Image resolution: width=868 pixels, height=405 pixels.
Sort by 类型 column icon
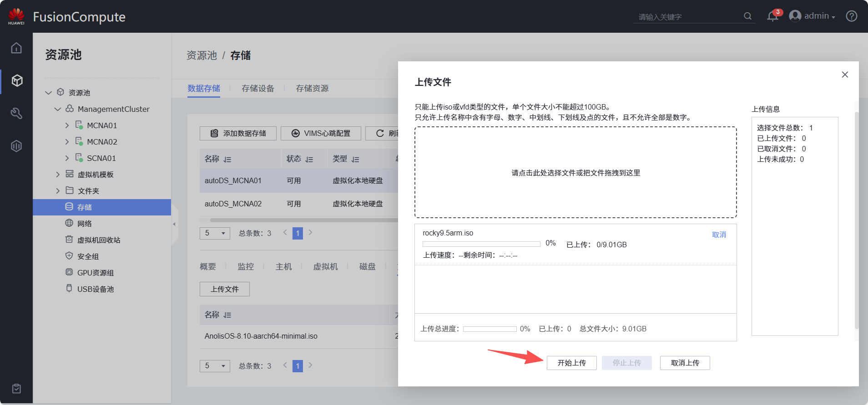click(355, 160)
